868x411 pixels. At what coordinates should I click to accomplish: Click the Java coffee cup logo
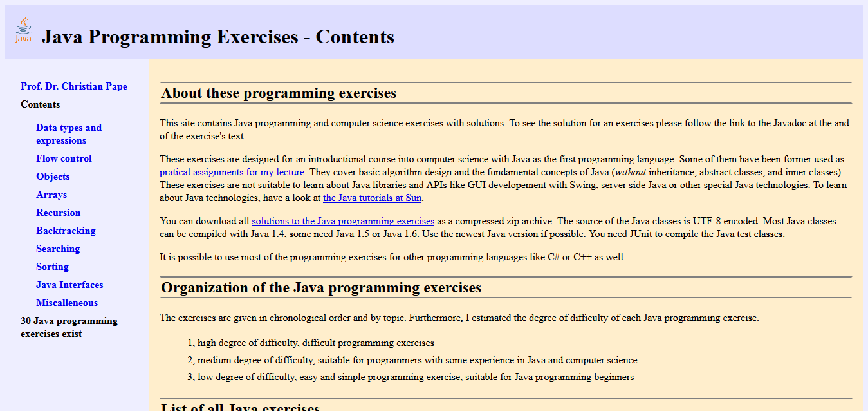pos(23,29)
